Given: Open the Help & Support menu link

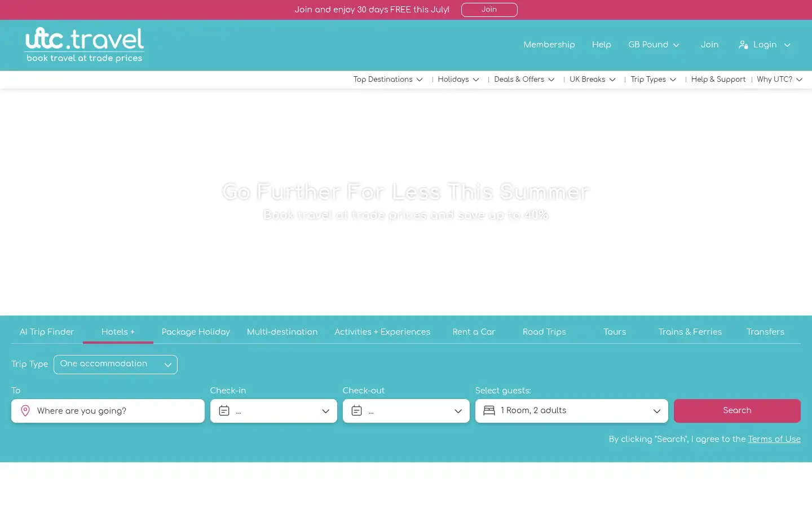Looking at the screenshot, I should point(718,80).
